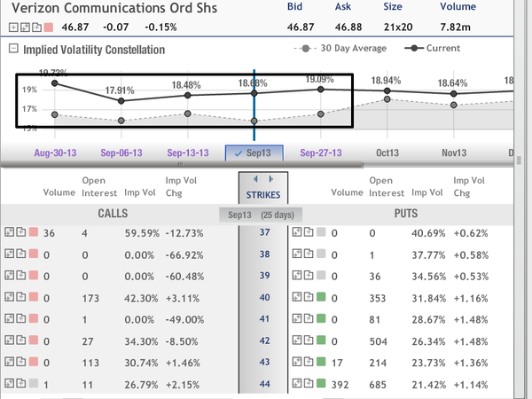Sort by the puts Open Interest column header
This screenshot has height=399, width=532.
click(x=387, y=186)
